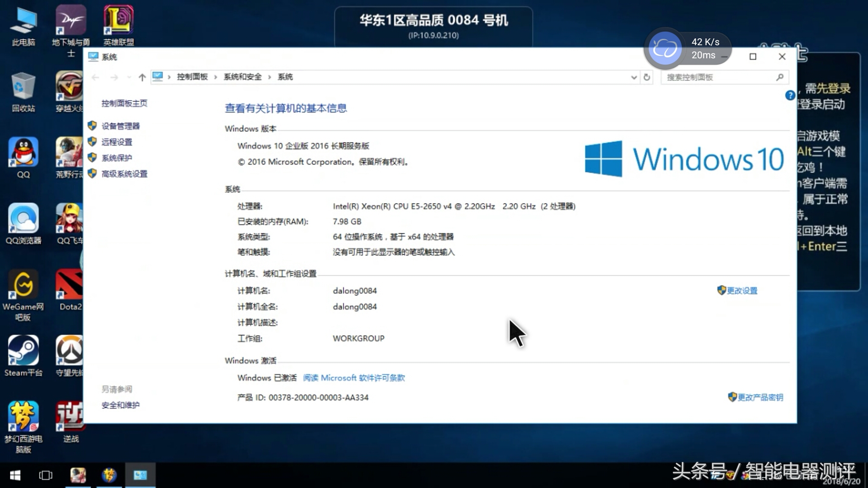Click the 更改设置 link
The image size is (868, 488).
(x=742, y=291)
